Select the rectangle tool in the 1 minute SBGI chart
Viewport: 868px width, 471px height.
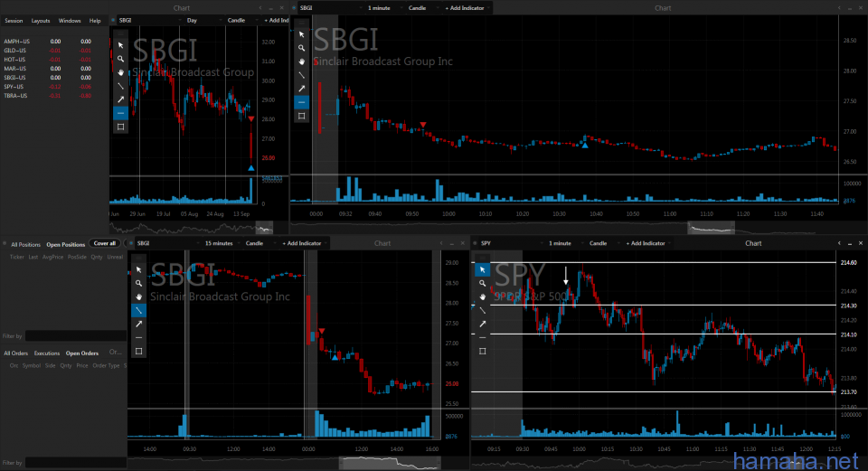tap(302, 116)
